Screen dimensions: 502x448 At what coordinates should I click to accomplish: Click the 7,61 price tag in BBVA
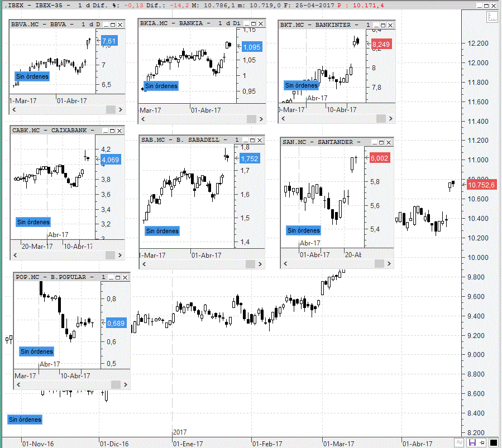click(x=109, y=41)
